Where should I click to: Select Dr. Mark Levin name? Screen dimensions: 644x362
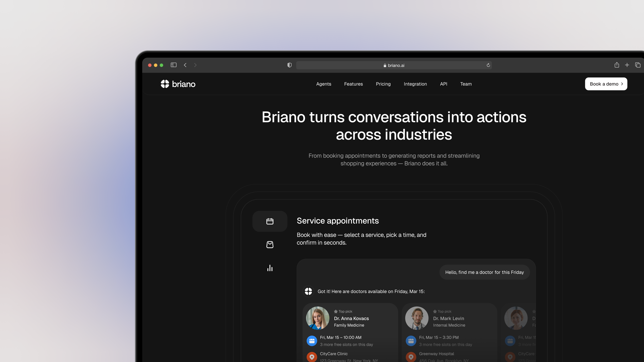point(448,318)
